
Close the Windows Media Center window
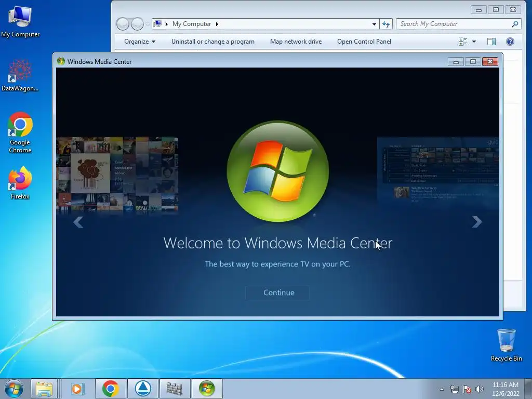(x=490, y=61)
